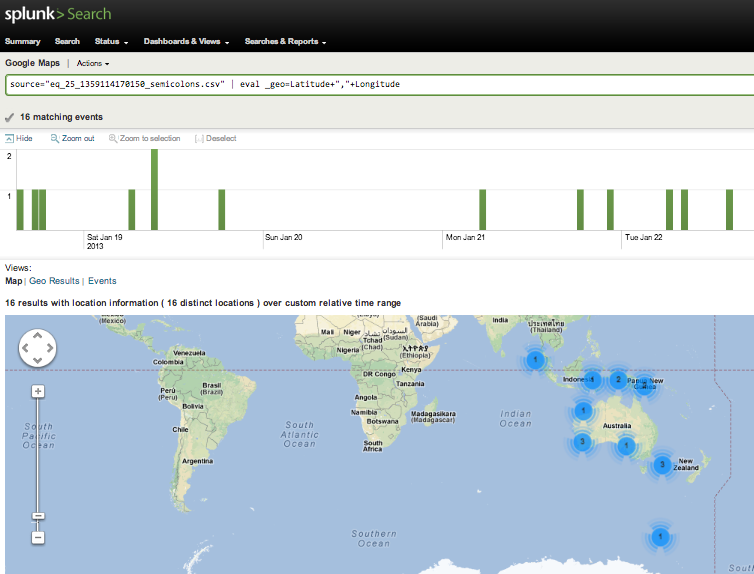Pan the map up with the arrow control
Viewport: 754px width, 574px height.
pyautogui.click(x=38, y=337)
